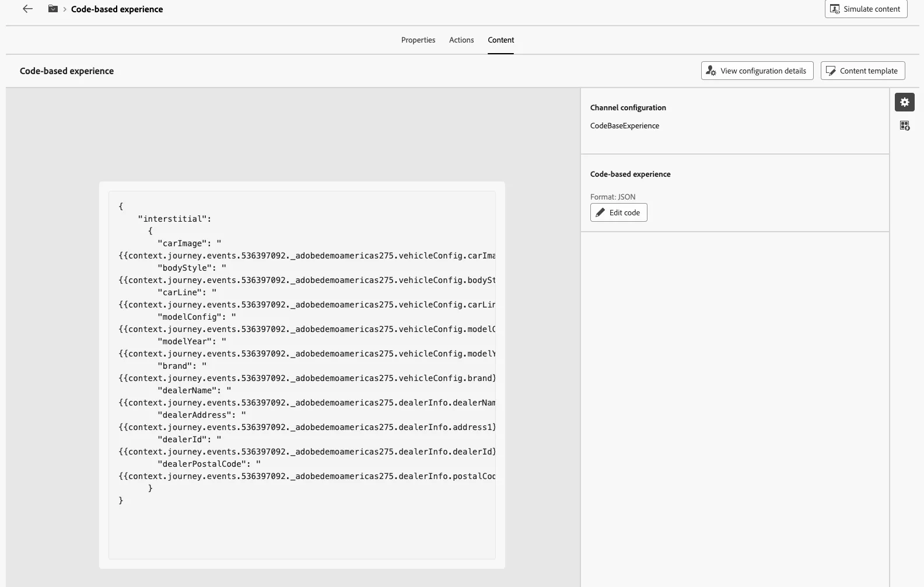Click the "Code-based experience" breadcrumb title
The height and width of the screenshot is (587, 924).
117,9
